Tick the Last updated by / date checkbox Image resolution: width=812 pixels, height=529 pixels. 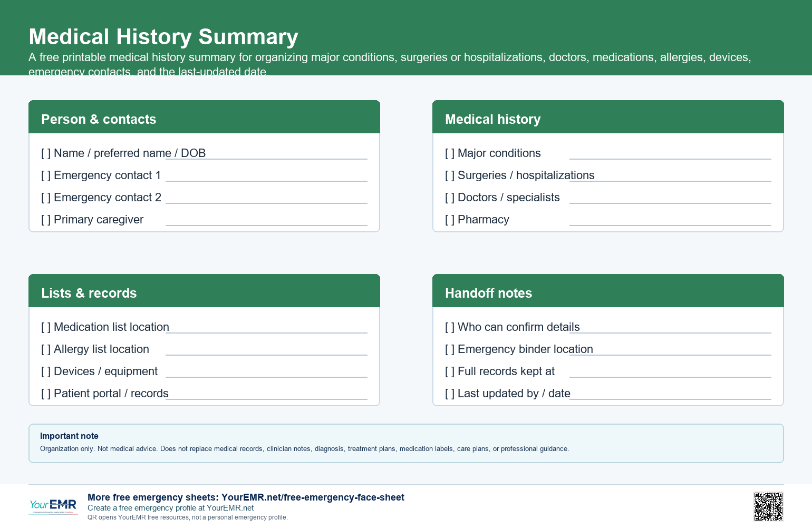point(450,394)
